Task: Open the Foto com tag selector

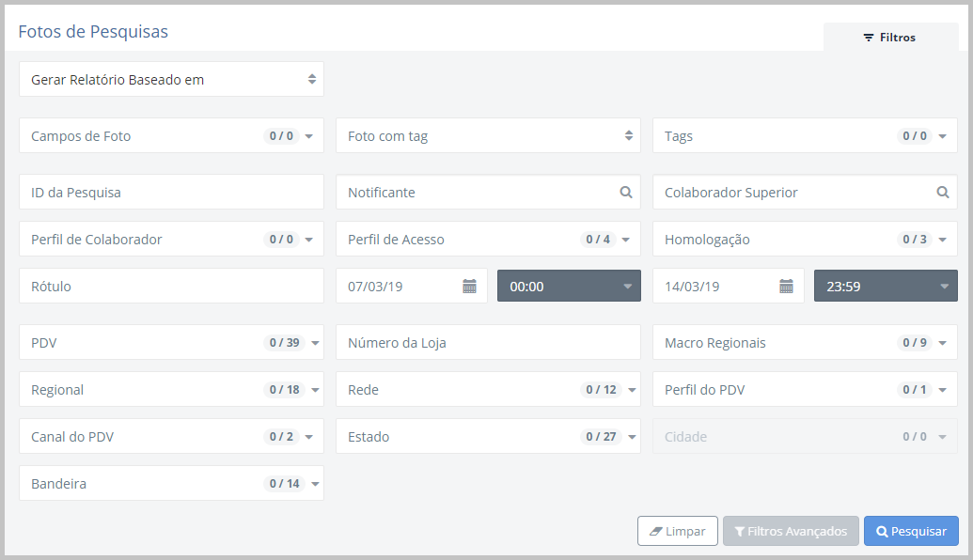Action: (x=488, y=136)
